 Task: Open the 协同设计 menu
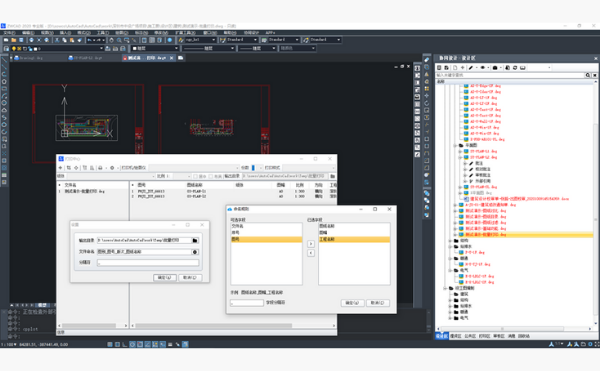251,33
